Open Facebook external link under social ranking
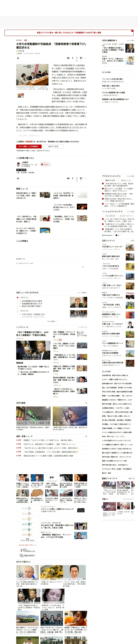138x644 pixels. tap(108, 235)
